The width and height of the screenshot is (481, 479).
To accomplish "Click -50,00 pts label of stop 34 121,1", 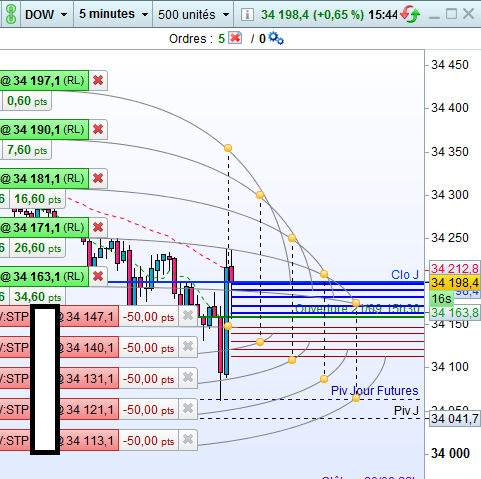I will click(x=149, y=410).
